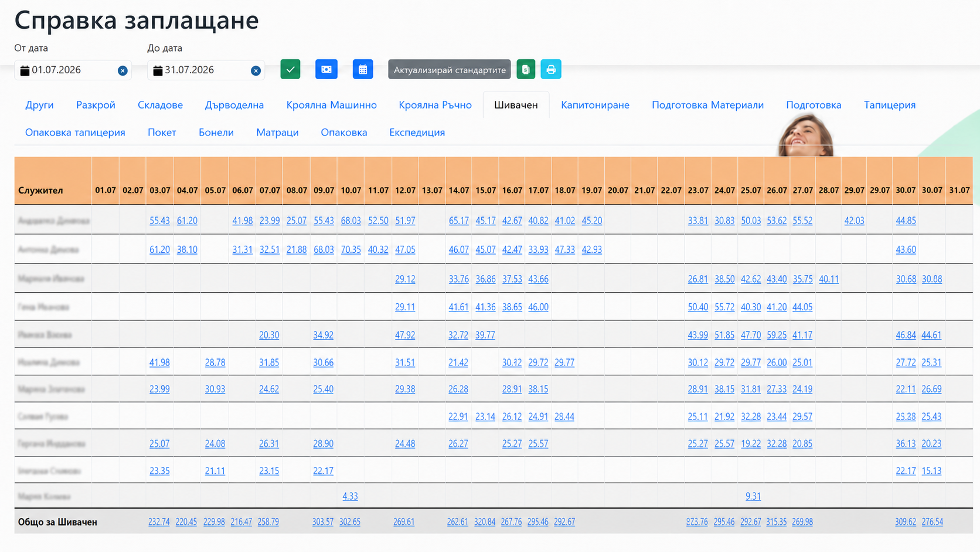Open value link 4.33 under 10.07
Screen dimensions: 980x552
tap(350, 496)
